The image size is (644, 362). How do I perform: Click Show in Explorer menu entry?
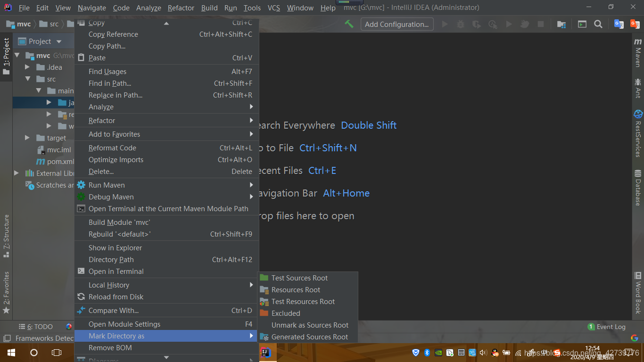[167, 248]
